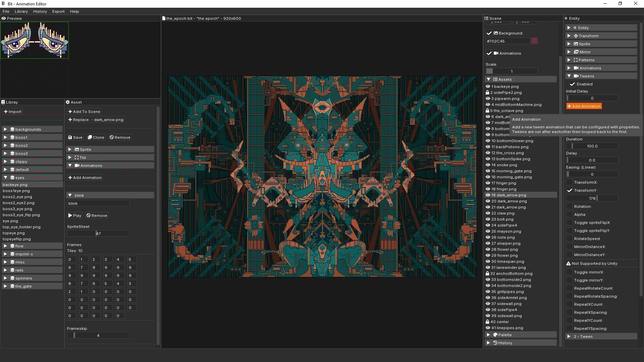This screenshot has height=362, width=644.
Task: Open the Palette section icon in Scene panel
Action: pyautogui.click(x=495, y=335)
